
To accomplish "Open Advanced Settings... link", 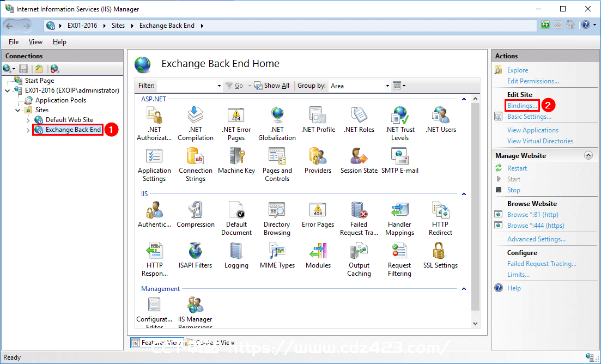I will tap(536, 239).
